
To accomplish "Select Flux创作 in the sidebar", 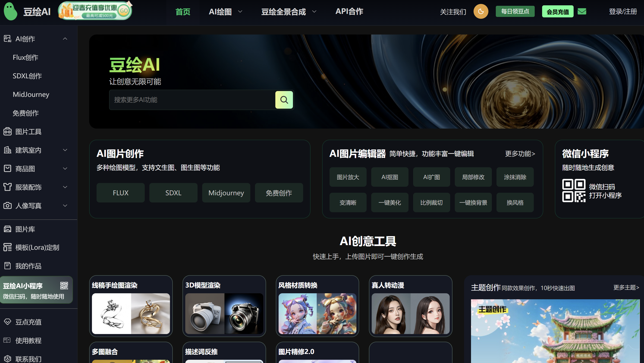I will pos(25,57).
